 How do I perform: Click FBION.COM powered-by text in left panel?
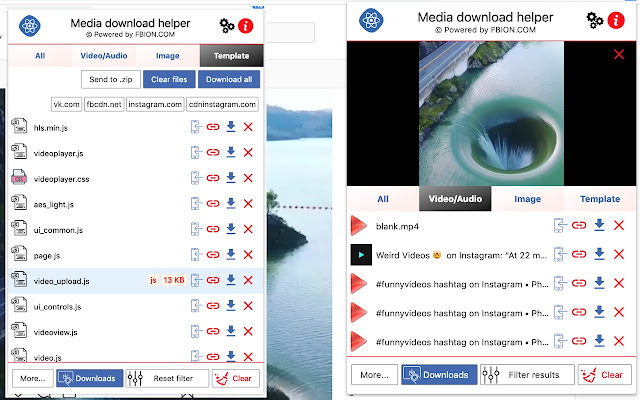click(130, 34)
